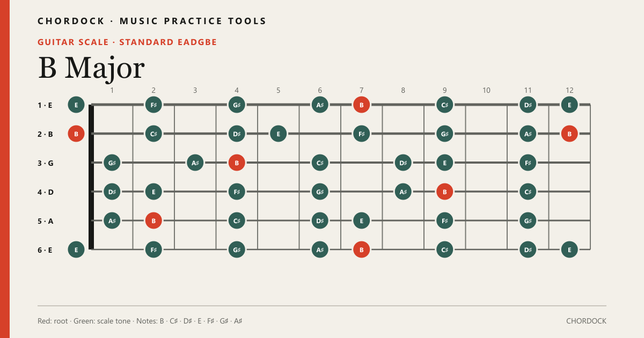The image size is (644, 338).
Task: Select the open B root note on string 2
Action: (76, 134)
